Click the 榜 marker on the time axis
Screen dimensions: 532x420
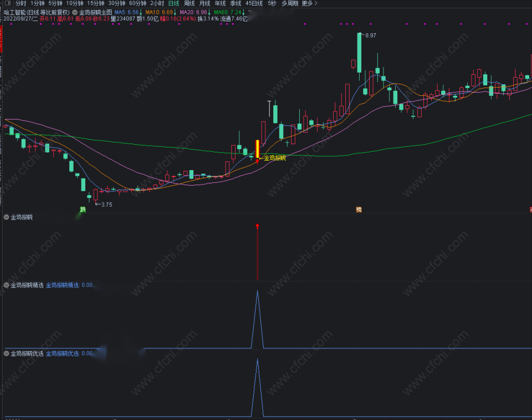point(359,209)
